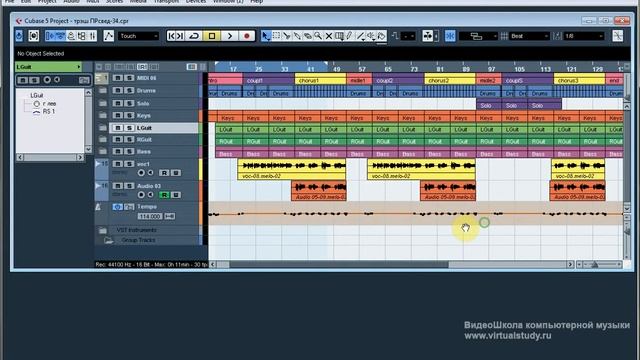Click the inspector panel vertical scrollbar
The height and width of the screenshot is (360, 640).
pos(88,121)
